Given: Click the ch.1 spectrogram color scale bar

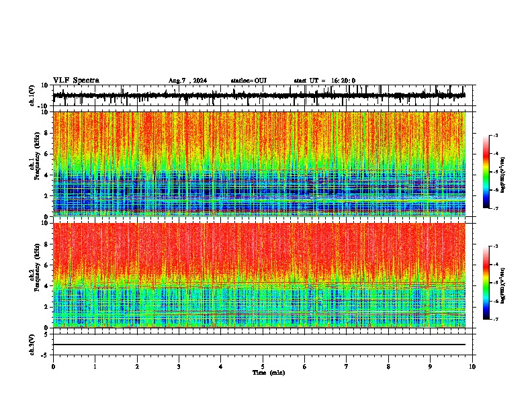Looking at the screenshot, I should point(486,172).
